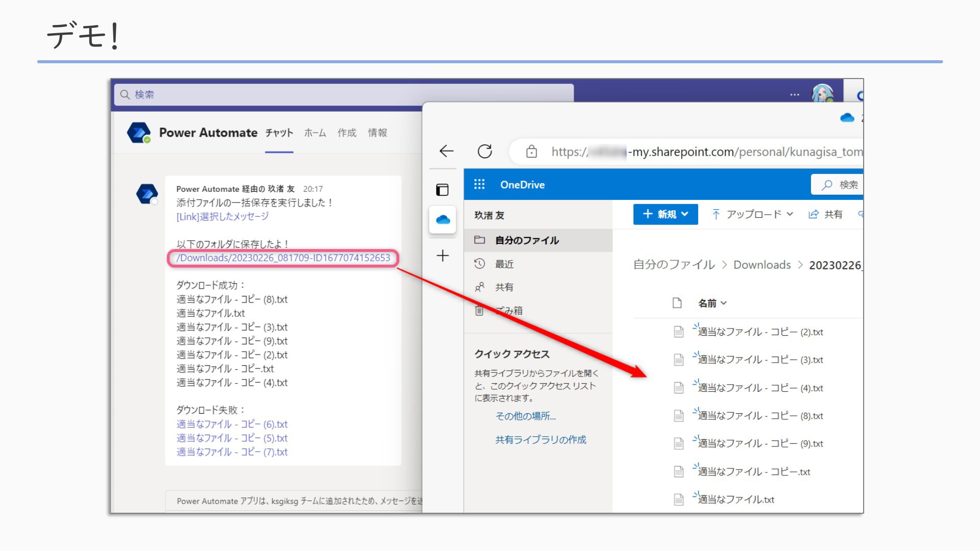Open the Teams more options ellipsis
The image size is (980, 551).
point(795,94)
